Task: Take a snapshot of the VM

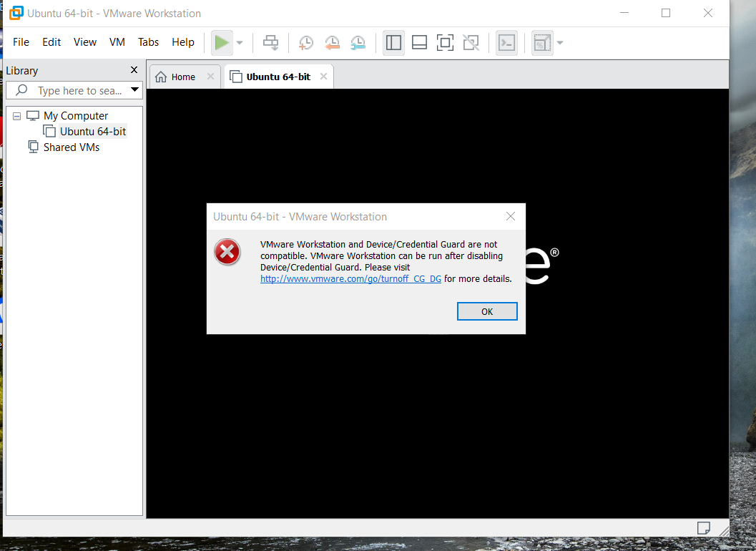Action: point(306,42)
